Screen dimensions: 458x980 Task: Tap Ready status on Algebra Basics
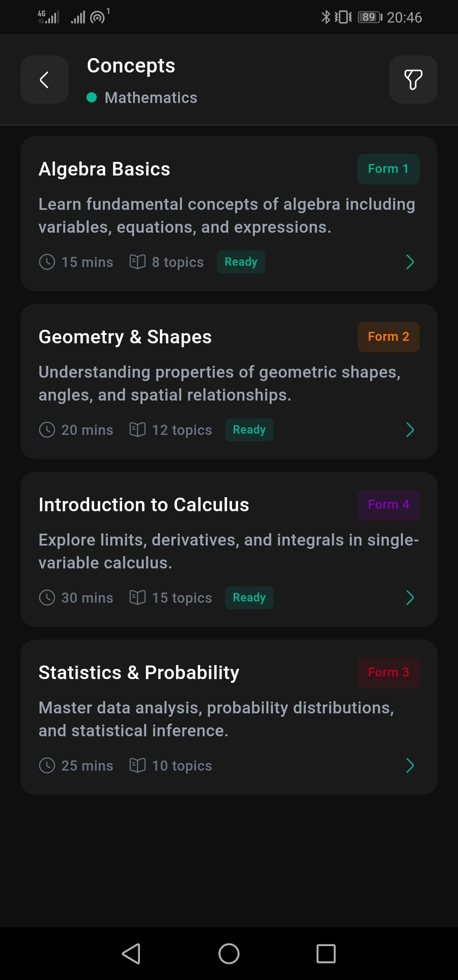pyautogui.click(x=241, y=262)
